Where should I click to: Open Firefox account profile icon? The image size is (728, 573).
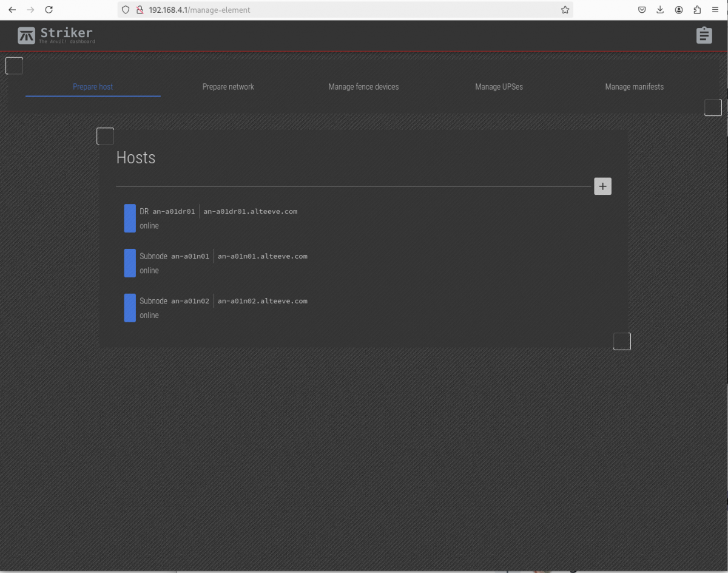pyautogui.click(x=679, y=10)
